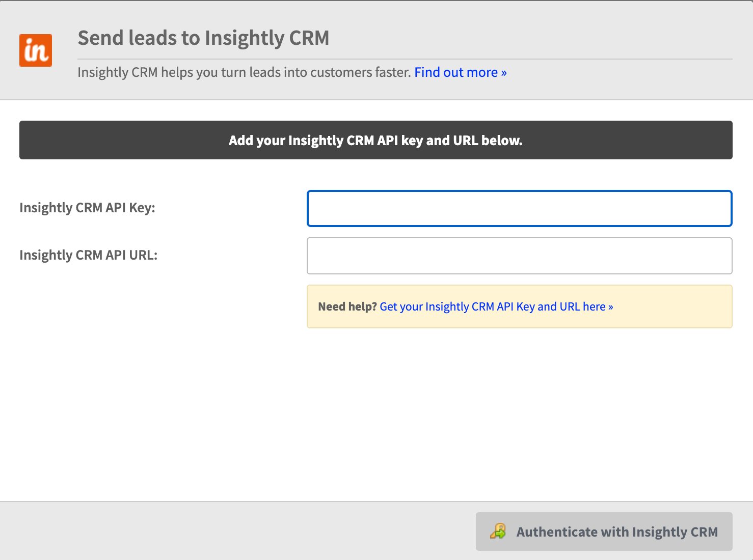Click the Insightly CRM API URL field
The image size is (753, 560).
[520, 256]
